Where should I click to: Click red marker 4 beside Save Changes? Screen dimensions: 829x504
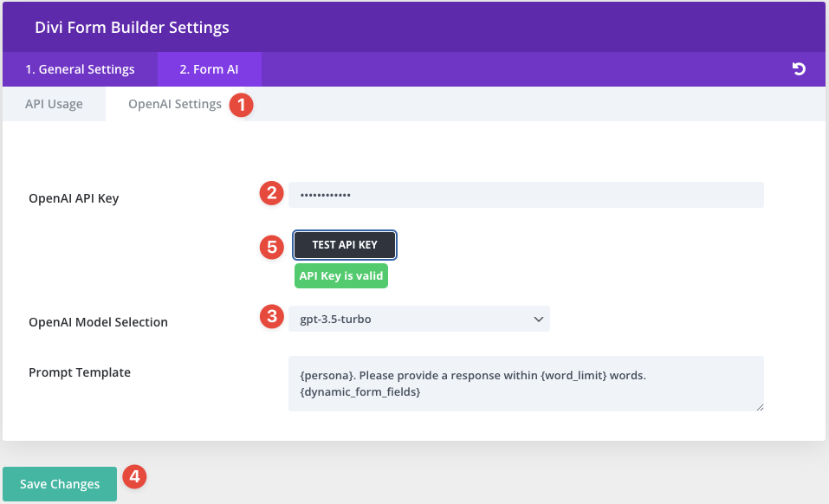point(134,476)
